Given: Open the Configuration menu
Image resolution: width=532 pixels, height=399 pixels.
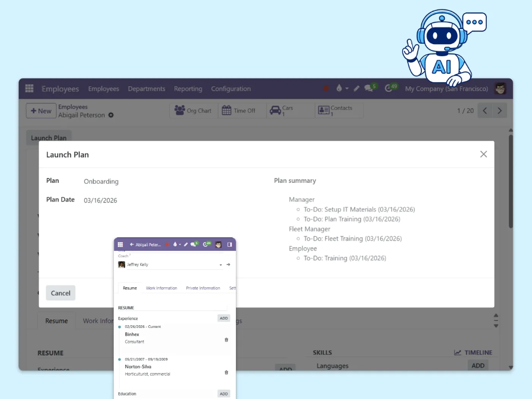Looking at the screenshot, I should coord(231,89).
